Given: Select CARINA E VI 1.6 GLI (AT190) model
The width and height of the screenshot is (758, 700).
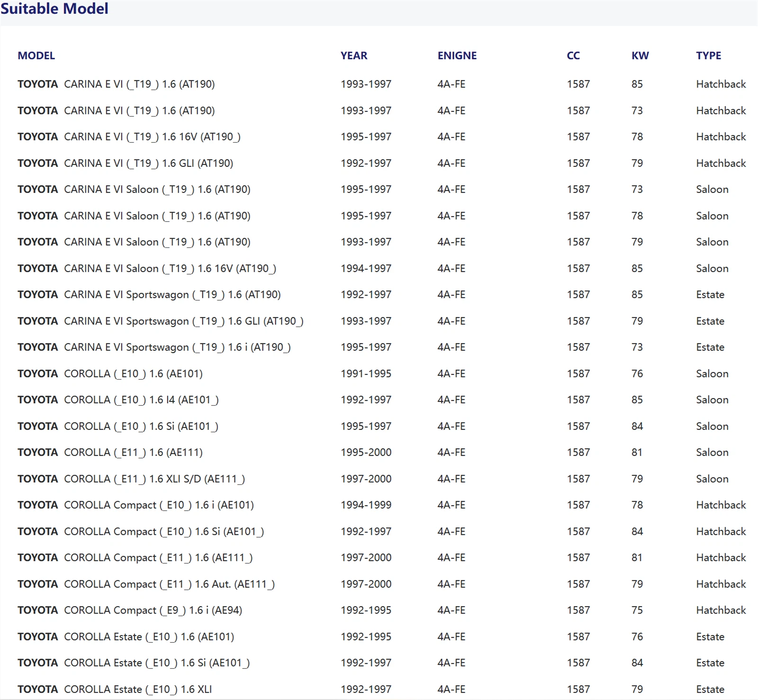Looking at the screenshot, I should point(126,163).
